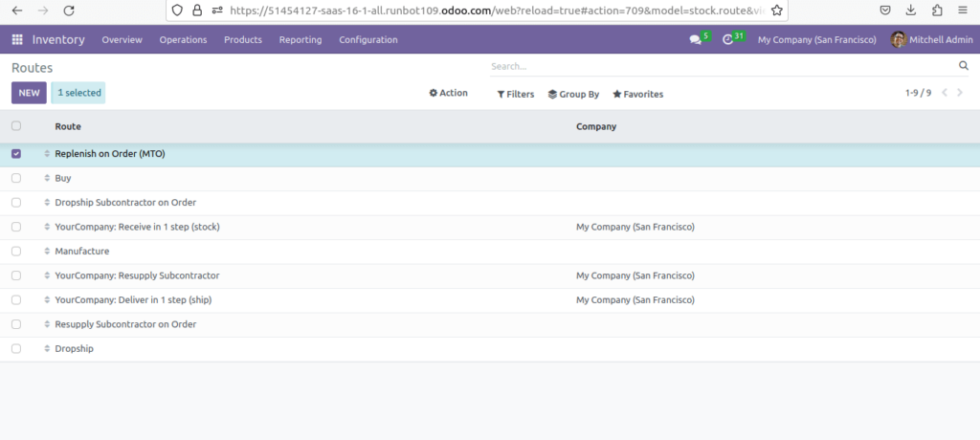Check the Manufacture route checkbox
The width and height of the screenshot is (980, 440).
coord(16,252)
